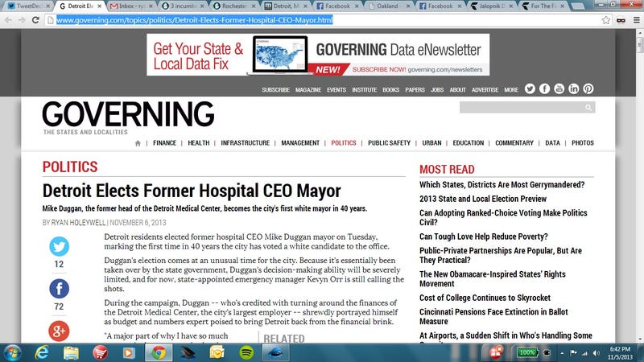Open Governing's YouTube icon in header
644x362 pixels.
(x=559, y=88)
